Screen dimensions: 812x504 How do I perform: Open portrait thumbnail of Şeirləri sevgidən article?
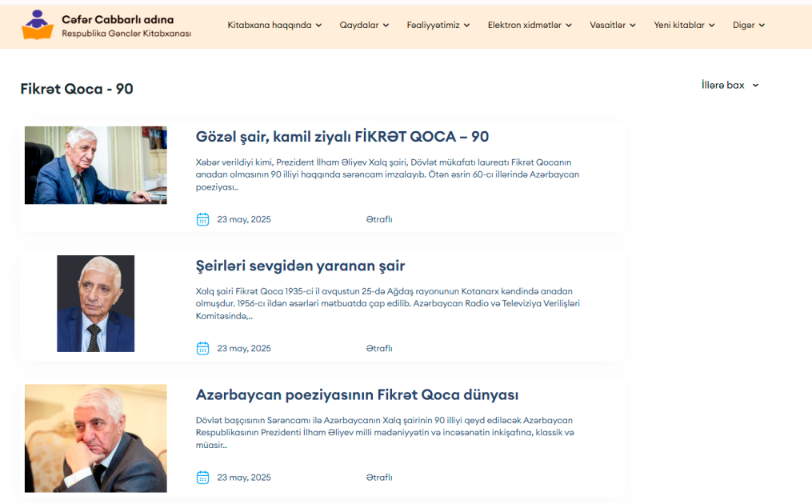[x=96, y=303]
